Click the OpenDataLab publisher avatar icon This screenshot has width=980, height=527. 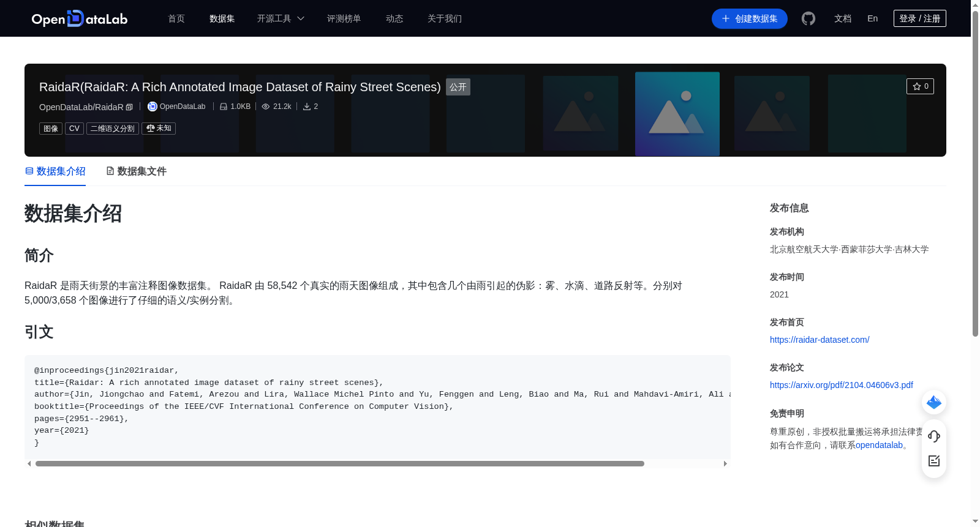[x=153, y=107]
